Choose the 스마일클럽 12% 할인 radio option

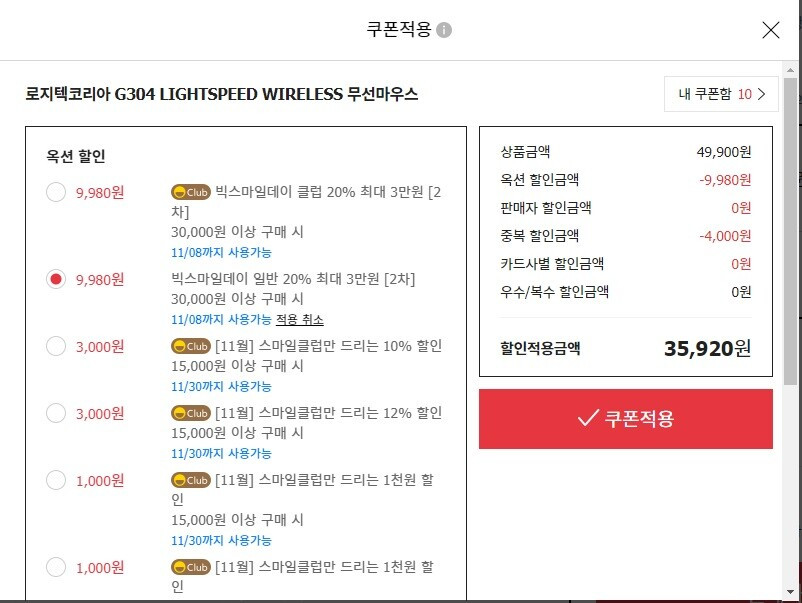[x=56, y=413]
